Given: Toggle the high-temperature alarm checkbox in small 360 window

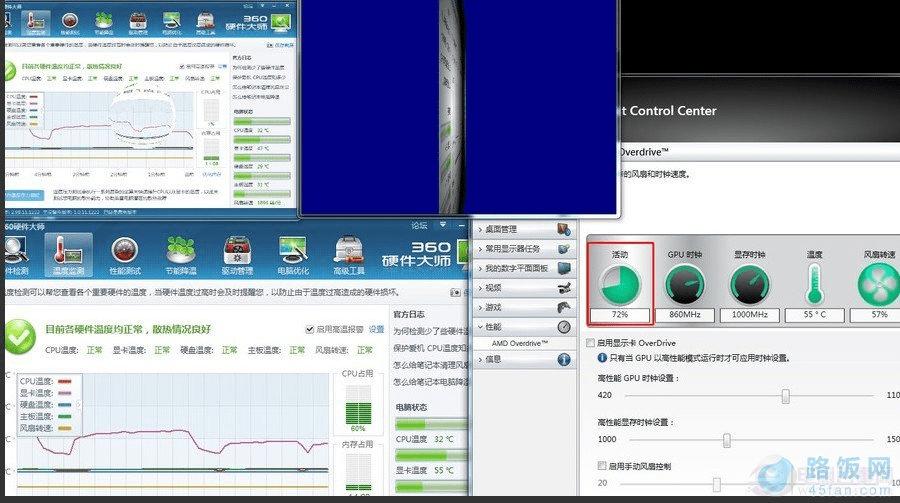Looking at the screenshot, I should coord(182,67).
